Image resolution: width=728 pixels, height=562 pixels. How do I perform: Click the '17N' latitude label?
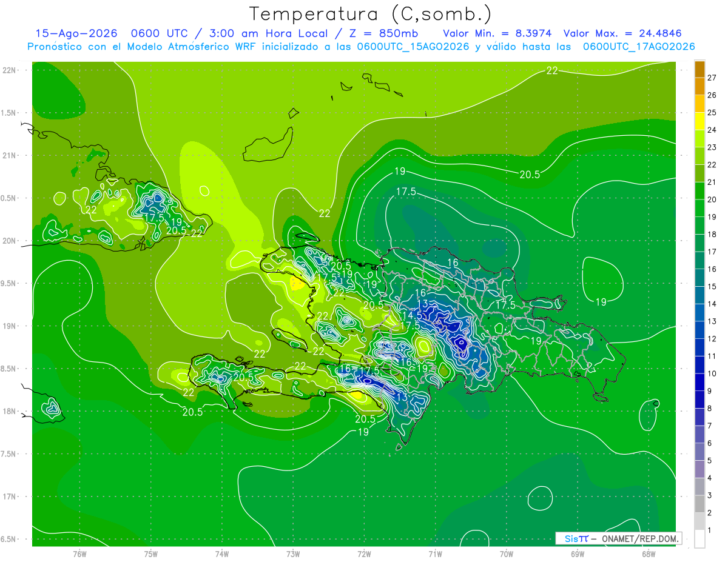[x=9, y=497]
